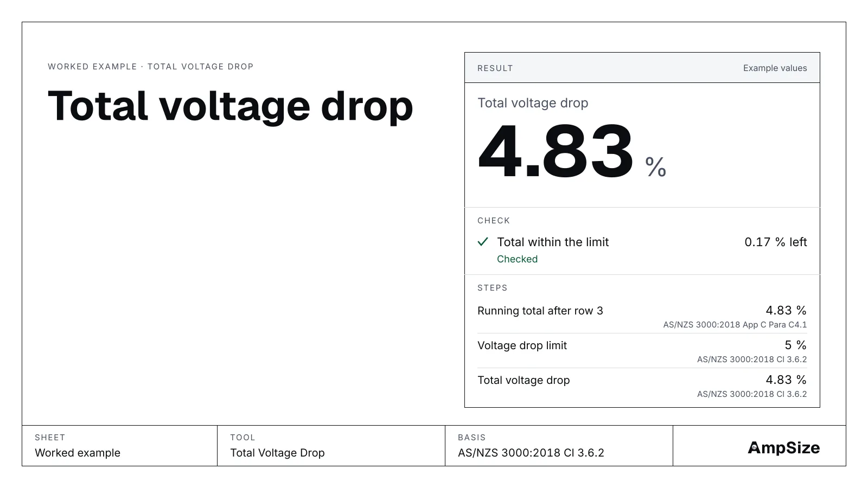Click 'Total Voltage Drop' in the footer

(277, 453)
